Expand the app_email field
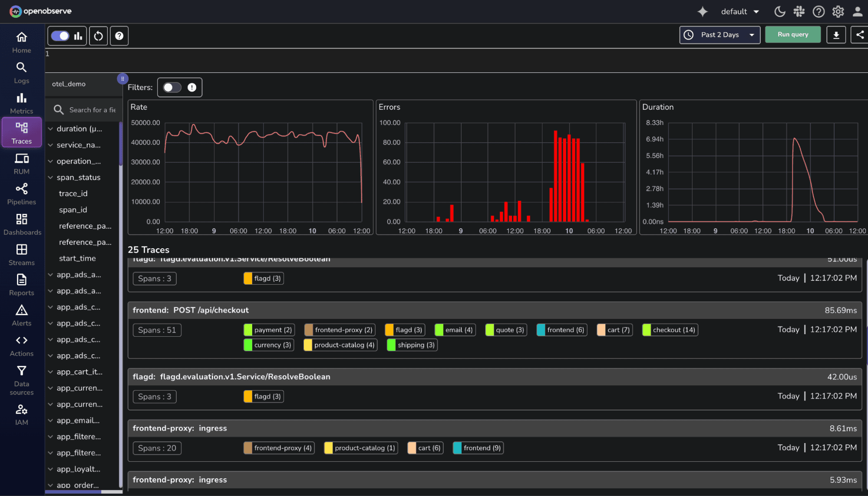 pos(50,420)
